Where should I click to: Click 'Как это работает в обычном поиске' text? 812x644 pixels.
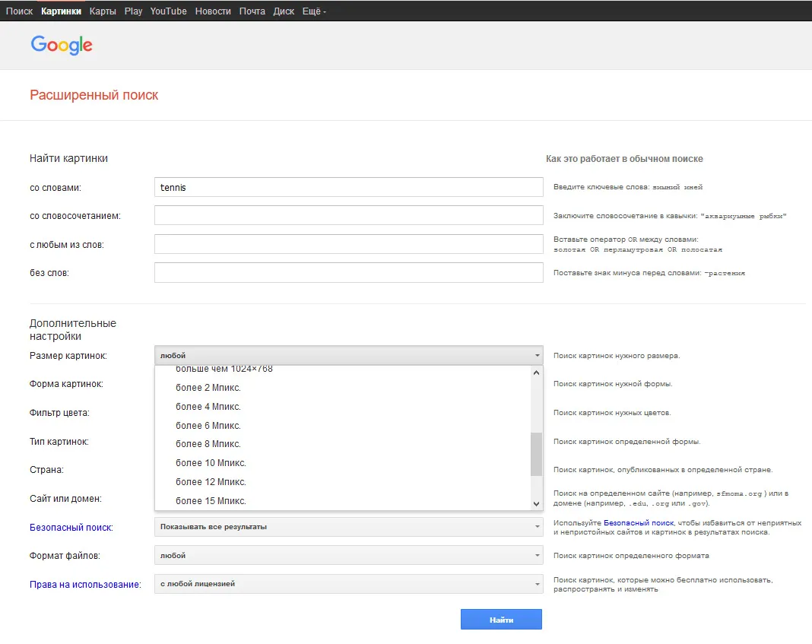pyautogui.click(x=624, y=159)
